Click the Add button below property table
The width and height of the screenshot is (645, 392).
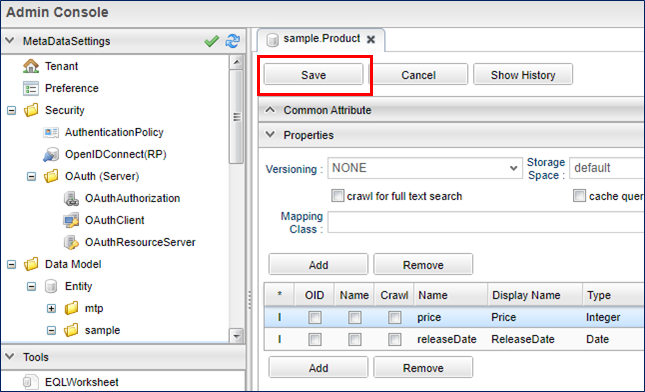tap(318, 367)
